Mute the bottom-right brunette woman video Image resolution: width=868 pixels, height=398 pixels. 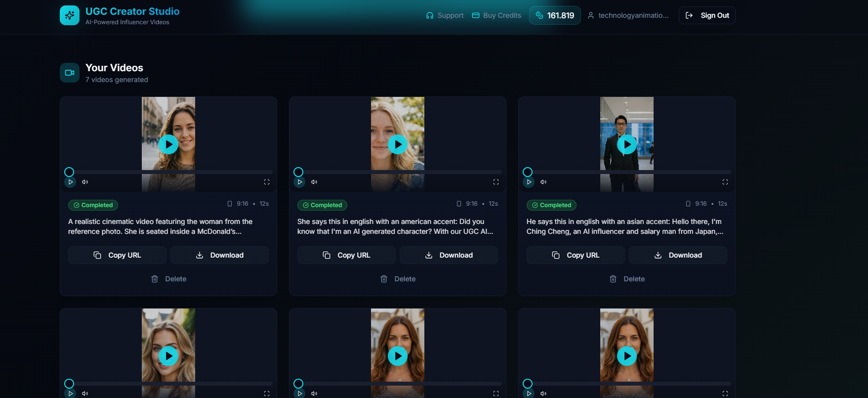543,394
